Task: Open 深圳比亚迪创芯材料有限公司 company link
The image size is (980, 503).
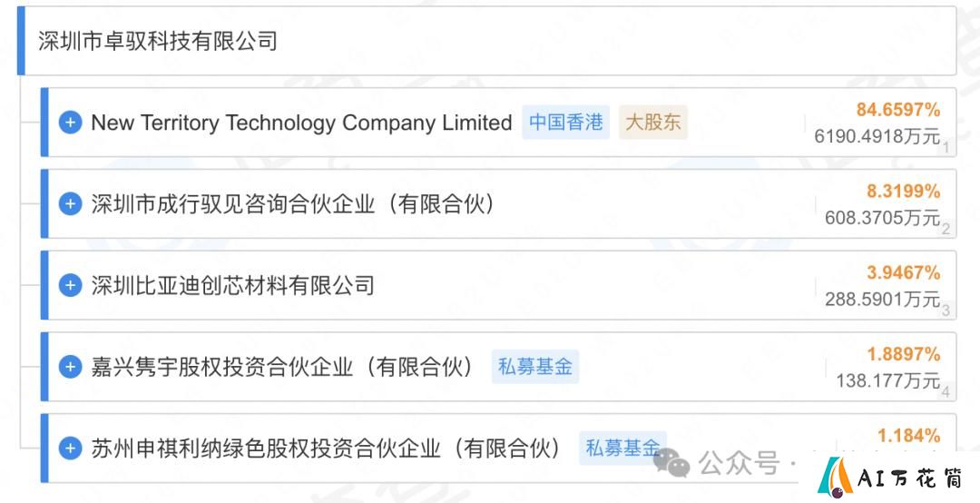Action: coord(232,285)
